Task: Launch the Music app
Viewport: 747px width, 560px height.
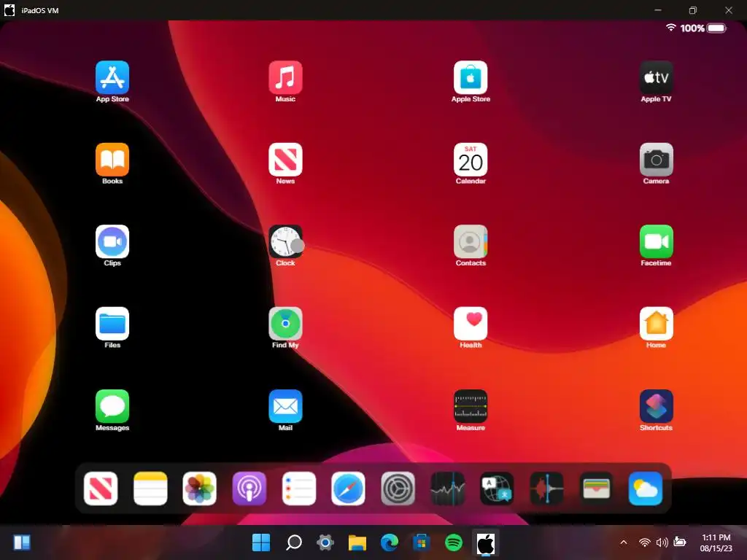Action: [x=285, y=77]
